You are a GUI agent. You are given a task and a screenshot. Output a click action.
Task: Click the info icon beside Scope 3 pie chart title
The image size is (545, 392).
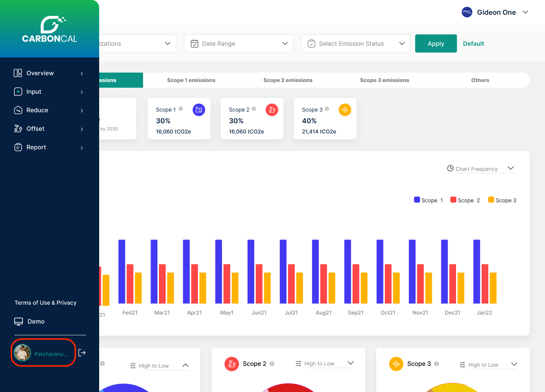pos(436,364)
